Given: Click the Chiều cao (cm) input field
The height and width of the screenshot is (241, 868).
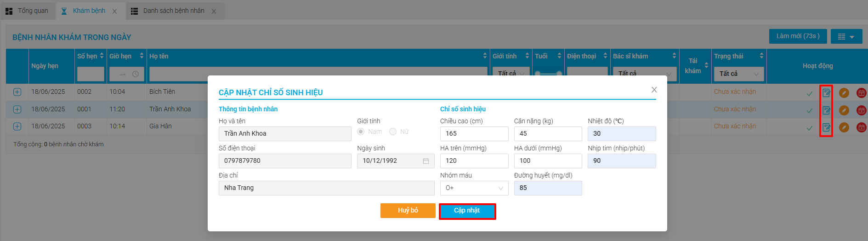Looking at the screenshot, I should 474,134.
